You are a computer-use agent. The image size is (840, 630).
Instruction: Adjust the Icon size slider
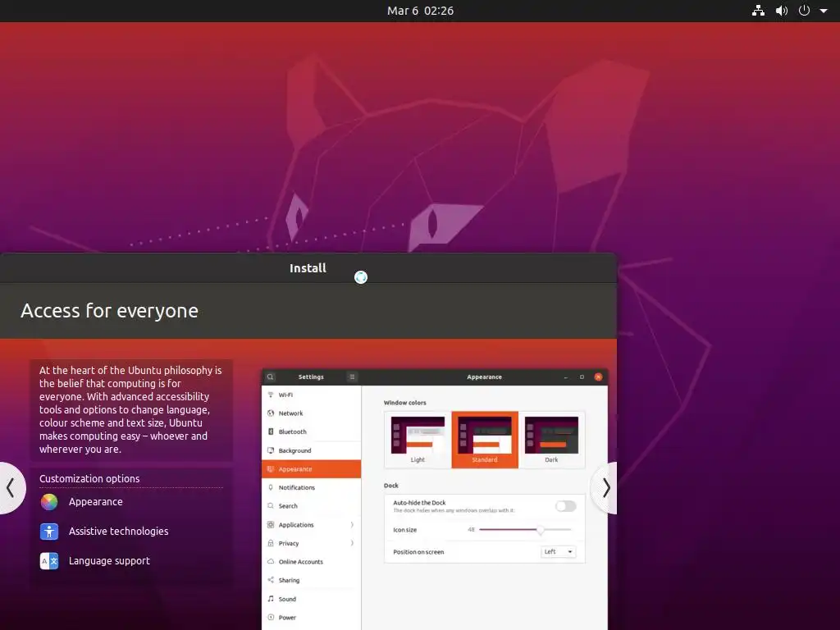[525, 530]
